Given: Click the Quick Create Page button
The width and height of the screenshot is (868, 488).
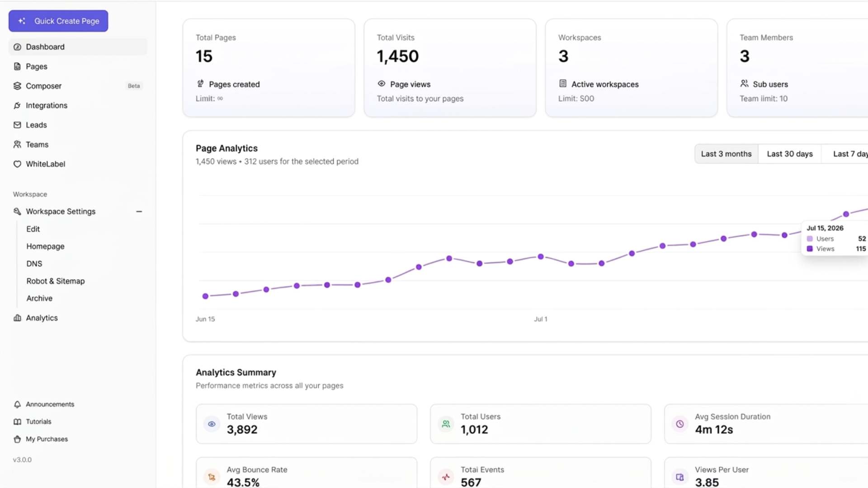Looking at the screenshot, I should click(58, 21).
